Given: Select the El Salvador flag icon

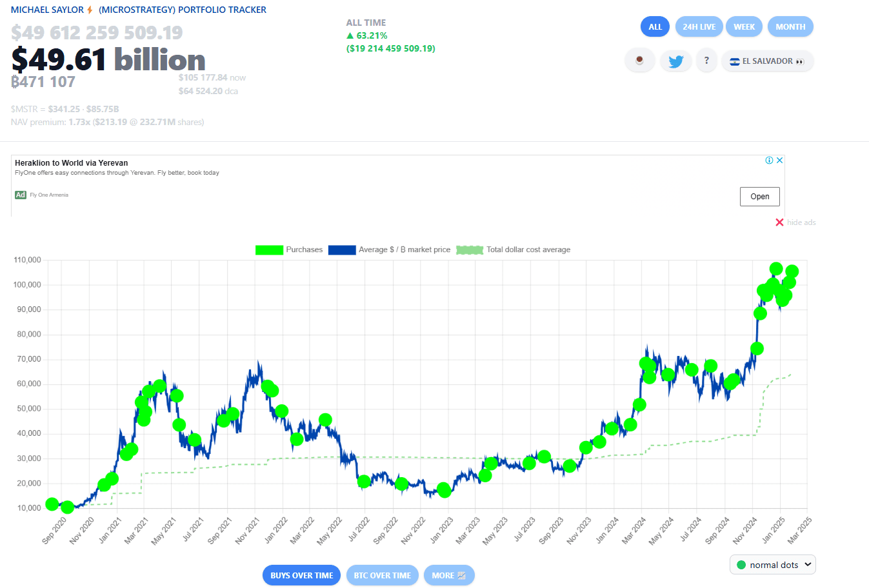Looking at the screenshot, I should click(x=735, y=61).
